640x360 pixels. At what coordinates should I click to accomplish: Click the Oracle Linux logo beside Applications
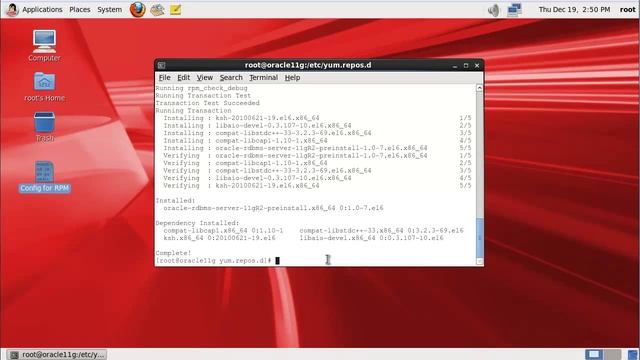tap(12, 9)
